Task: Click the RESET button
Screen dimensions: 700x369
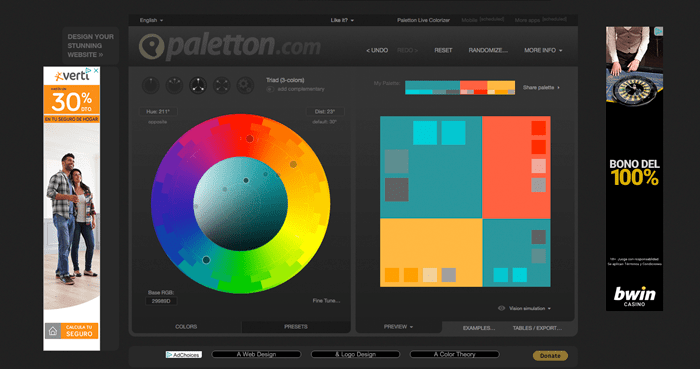Action: (443, 50)
